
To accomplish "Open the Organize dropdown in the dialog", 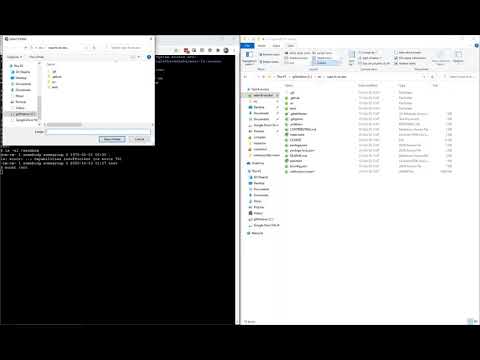I will (x=14, y=57).
